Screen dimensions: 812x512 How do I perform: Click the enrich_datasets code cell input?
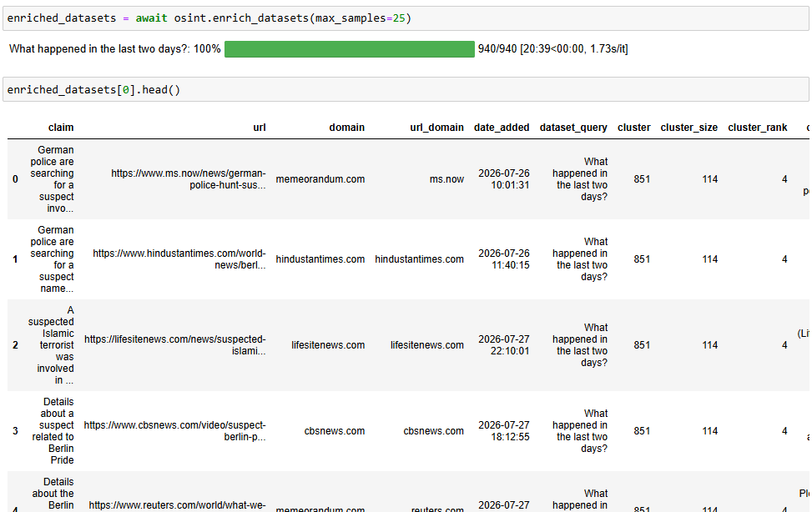(x=406, y=18)
